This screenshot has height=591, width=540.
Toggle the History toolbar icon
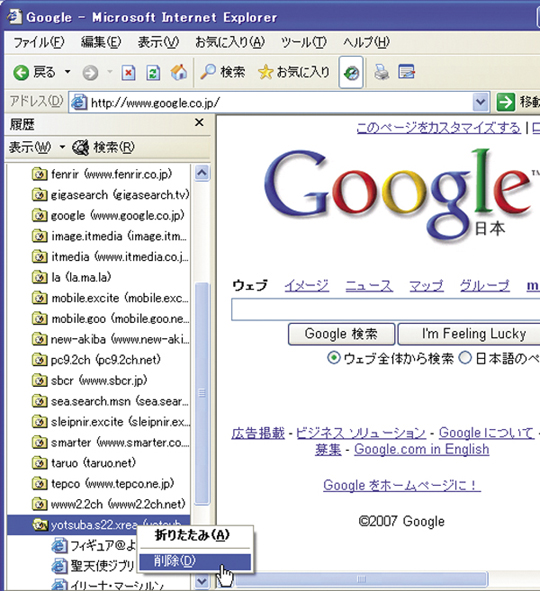(x=351, y=72)
